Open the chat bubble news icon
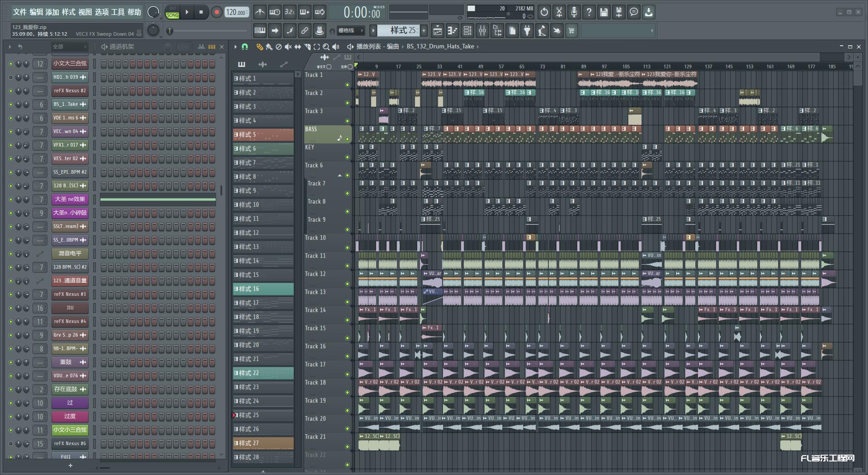The width and height of the screenshot is (868, 475). (634, 12)
